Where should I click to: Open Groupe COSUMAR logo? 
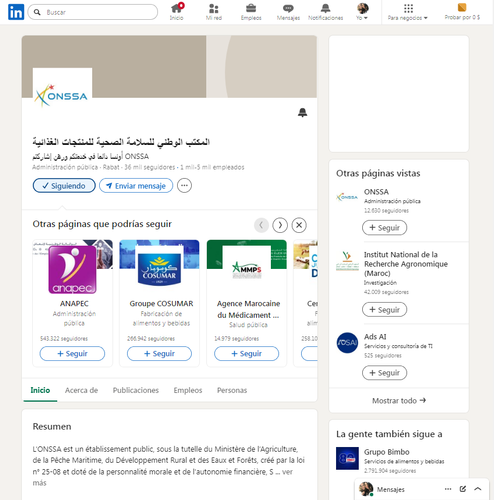159,270
